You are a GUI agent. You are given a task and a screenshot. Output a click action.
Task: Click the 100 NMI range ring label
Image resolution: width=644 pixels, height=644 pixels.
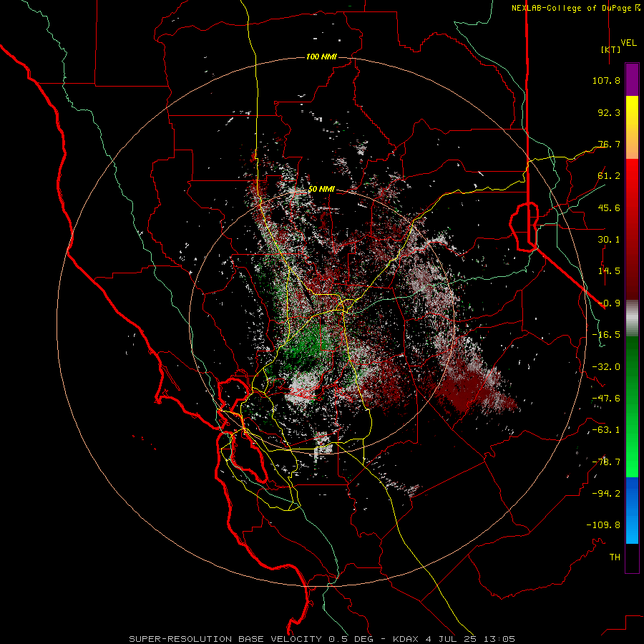click(x=321, y=57)
